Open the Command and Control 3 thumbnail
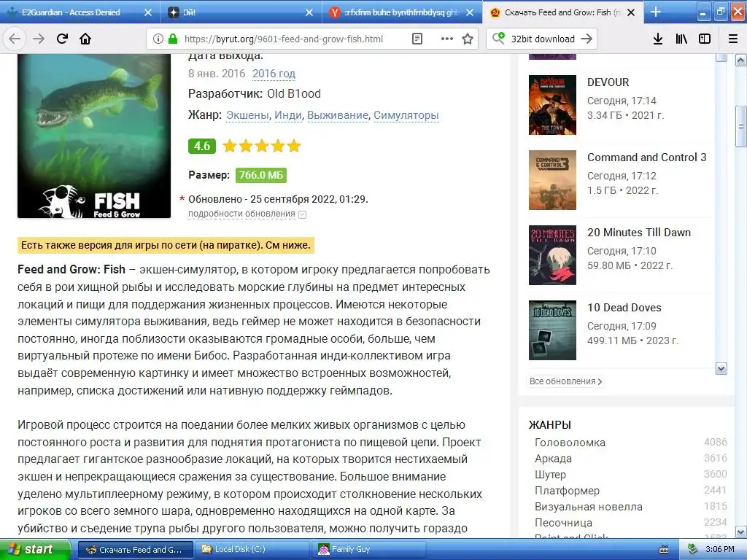The width and height of the screenshot is (747, 560). (x=553, y=180)
